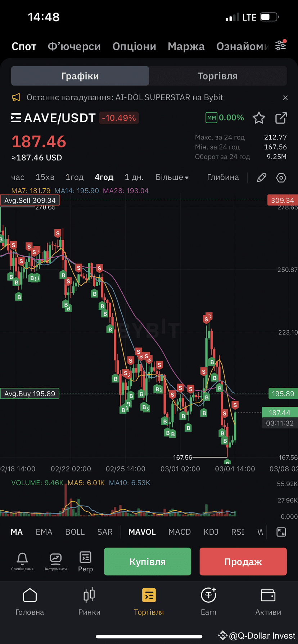298x644 pixels.
Task: Select the час timeframe
Action: click(18, 177)
